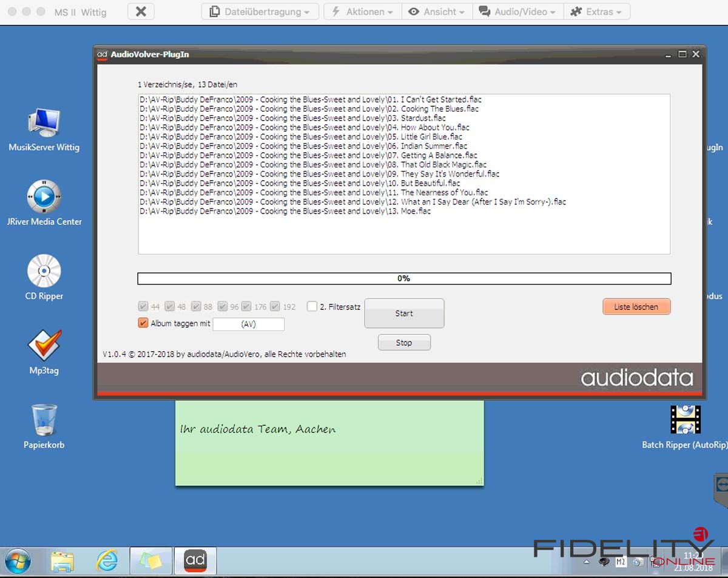Click the Windows Start orb
This screenshot has width=728, height=578.
[18, 561]
